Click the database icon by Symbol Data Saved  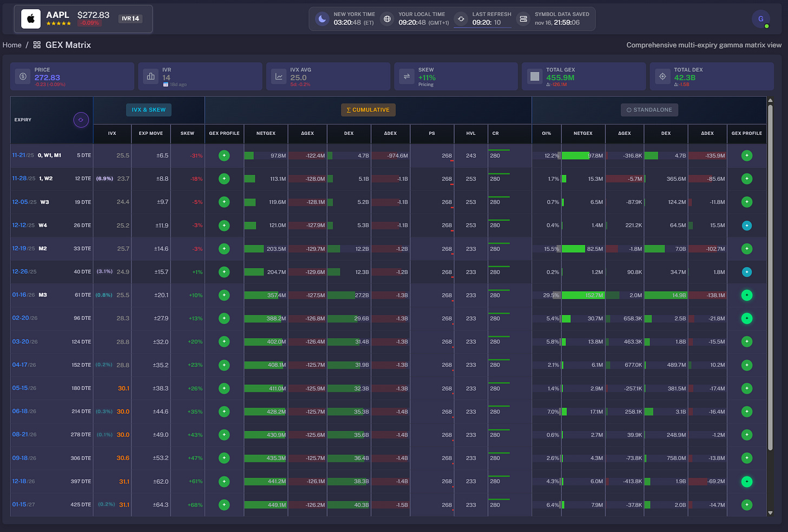[523, 19]
